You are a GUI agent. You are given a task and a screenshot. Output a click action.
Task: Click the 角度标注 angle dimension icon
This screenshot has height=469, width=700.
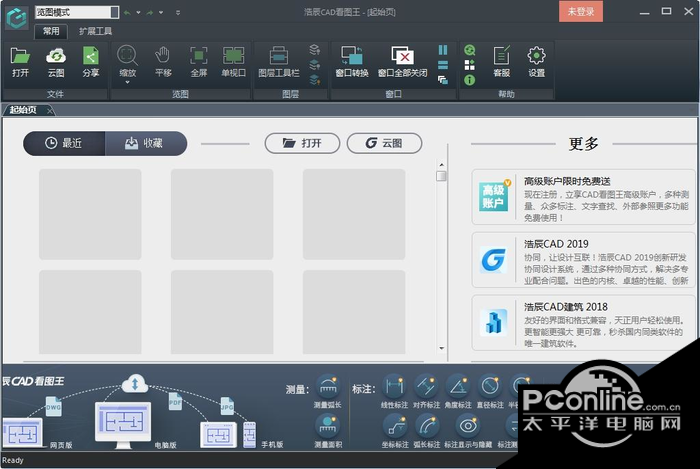tap(458, 386)
